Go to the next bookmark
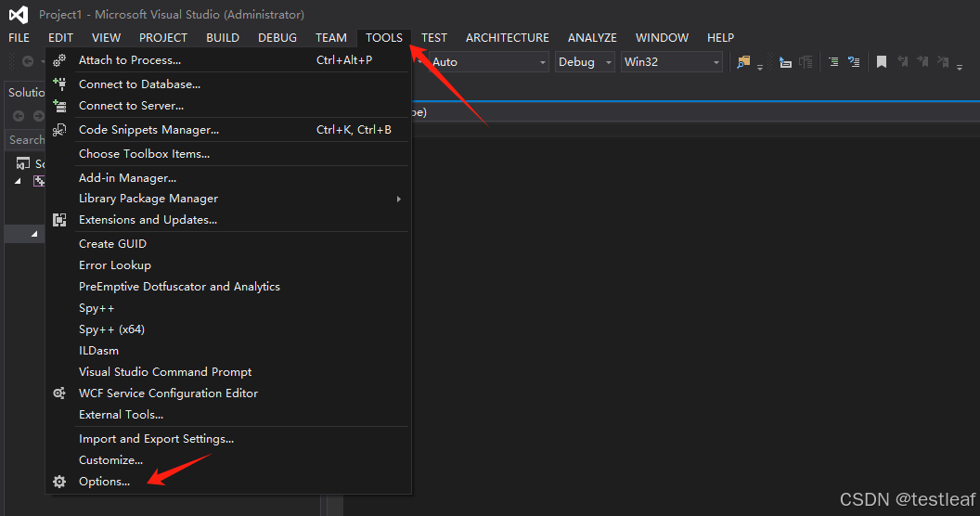This screenshot has height=516, width=980. click(x=922, y=62)
